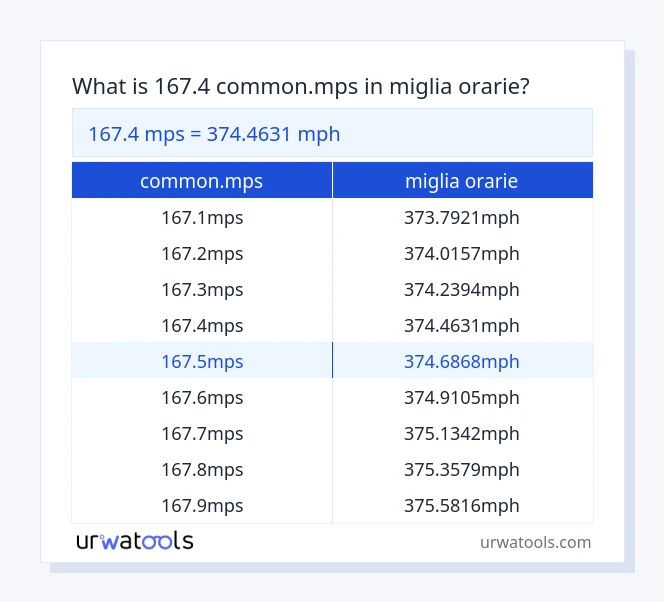Screen dimensions: 664x602
Task: Click the urwatools logo
Action: (x=135, y=542)
